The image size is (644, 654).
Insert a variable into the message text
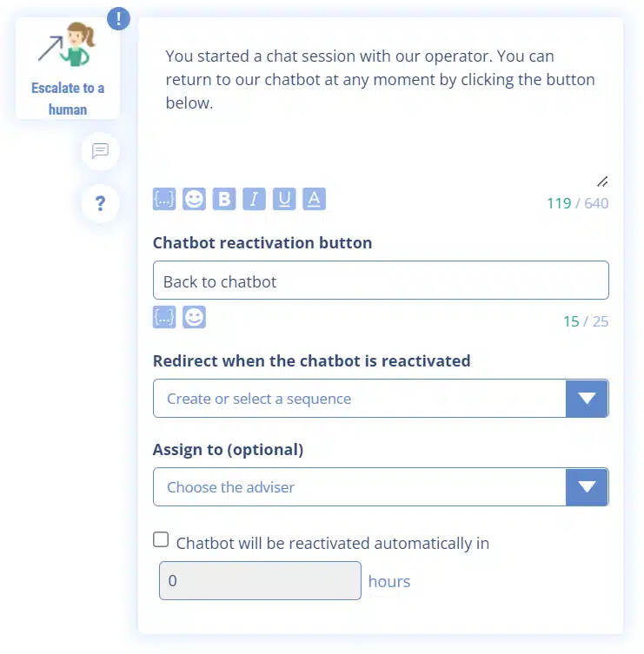[164, 200]
